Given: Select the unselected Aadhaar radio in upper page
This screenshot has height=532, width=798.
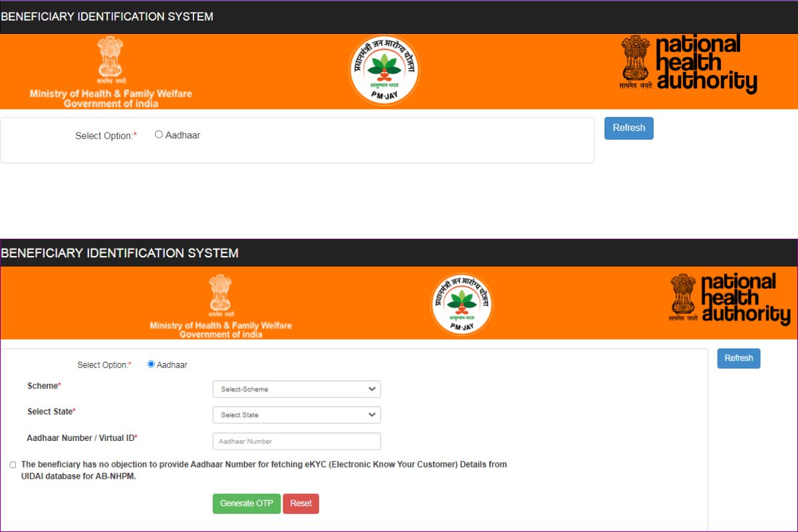Looking at the screenshot, I should click(159, 134).
